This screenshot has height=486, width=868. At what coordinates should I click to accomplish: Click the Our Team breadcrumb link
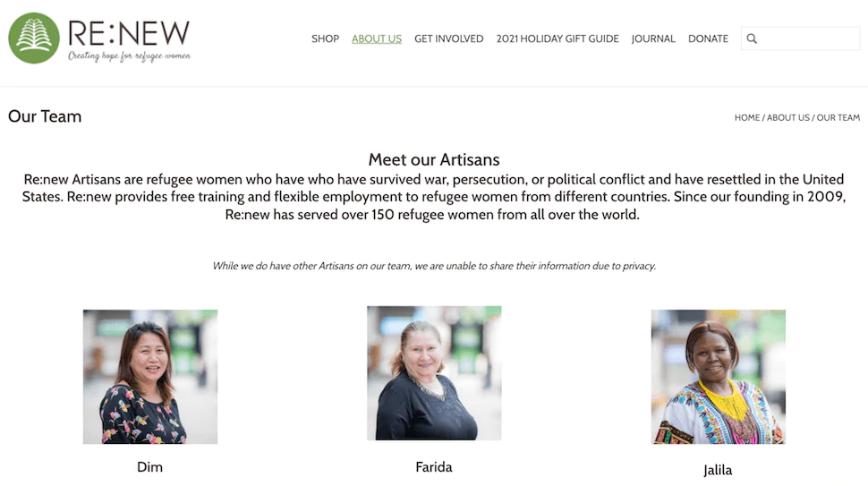[838, 117]
